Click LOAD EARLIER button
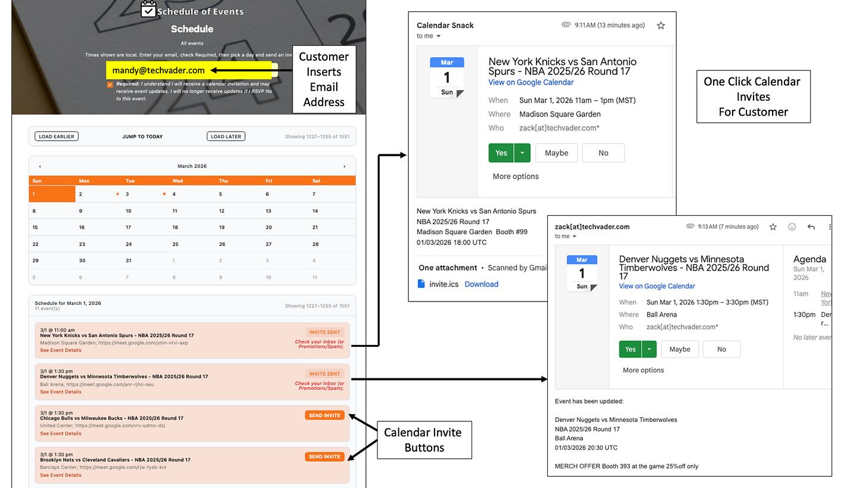 57,136
